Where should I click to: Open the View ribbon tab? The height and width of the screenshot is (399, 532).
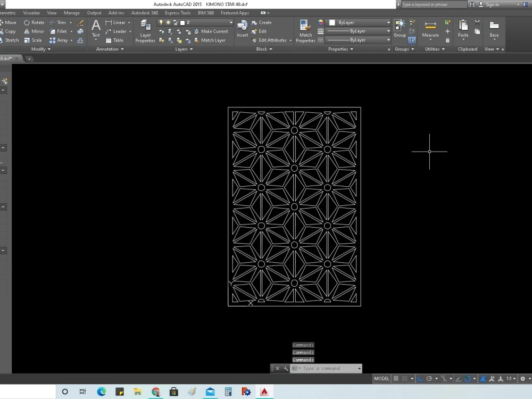coord(52,13)
